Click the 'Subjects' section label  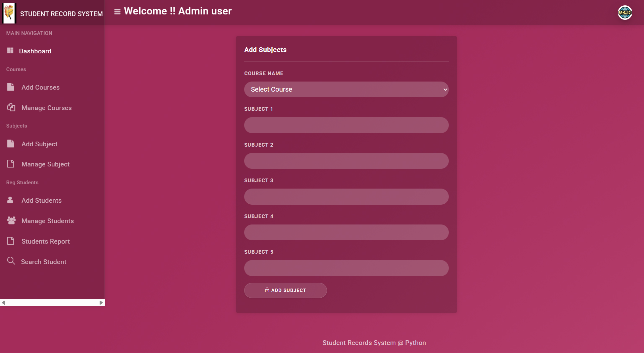click(x=16, y=126)
